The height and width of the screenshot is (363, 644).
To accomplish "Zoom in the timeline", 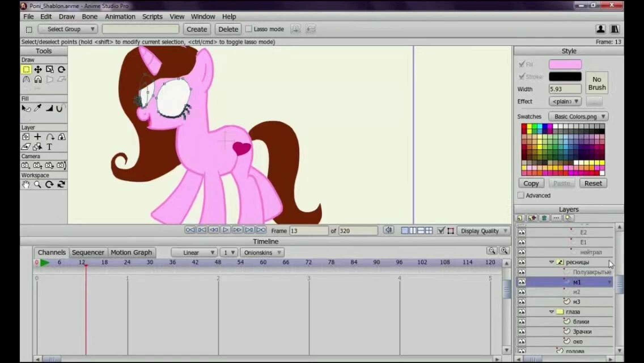I will [504, 251].
